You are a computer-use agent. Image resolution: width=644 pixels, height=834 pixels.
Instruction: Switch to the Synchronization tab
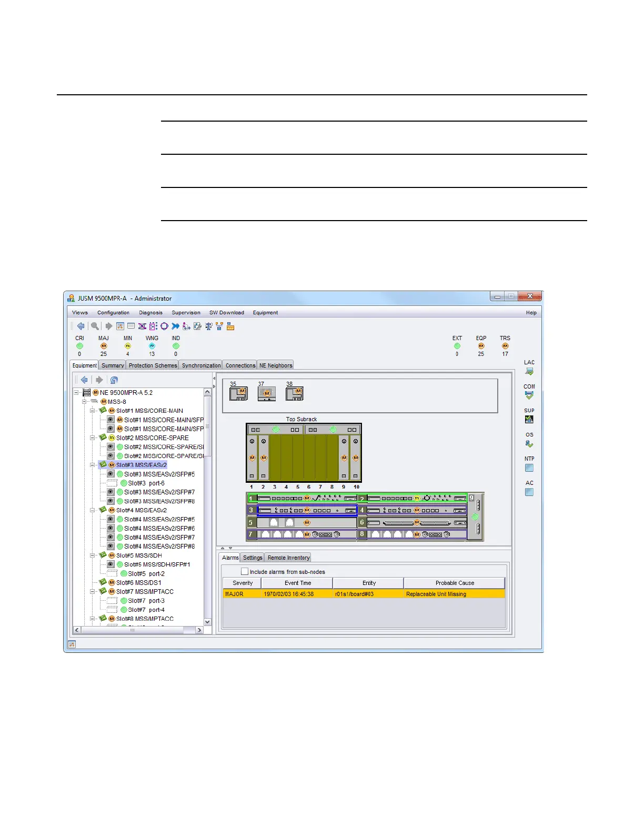(201, 365)
